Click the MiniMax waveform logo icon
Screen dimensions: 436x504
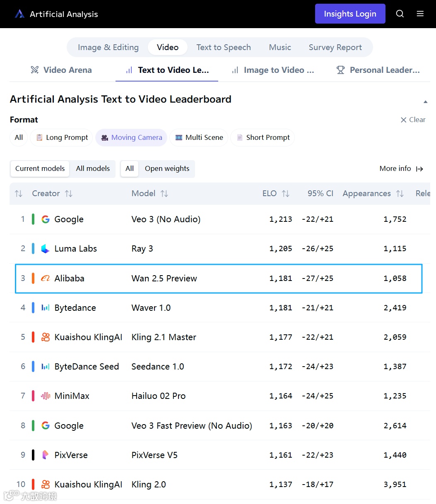click(46, 396)
